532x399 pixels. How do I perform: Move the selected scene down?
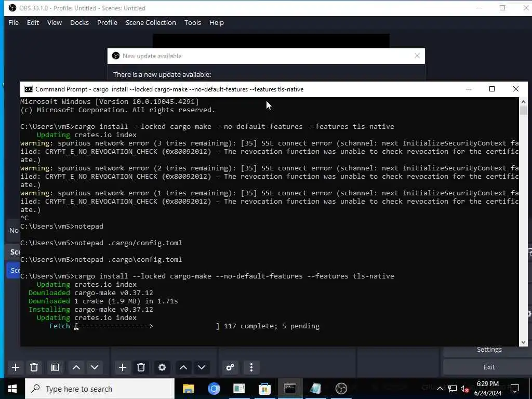pyautogui.click(x=95, y=367)
